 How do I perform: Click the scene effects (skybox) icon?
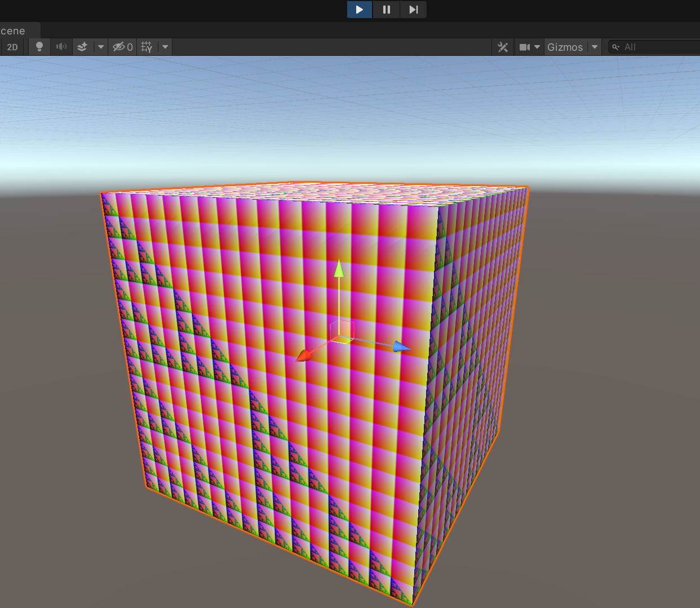tap(82, 47)
